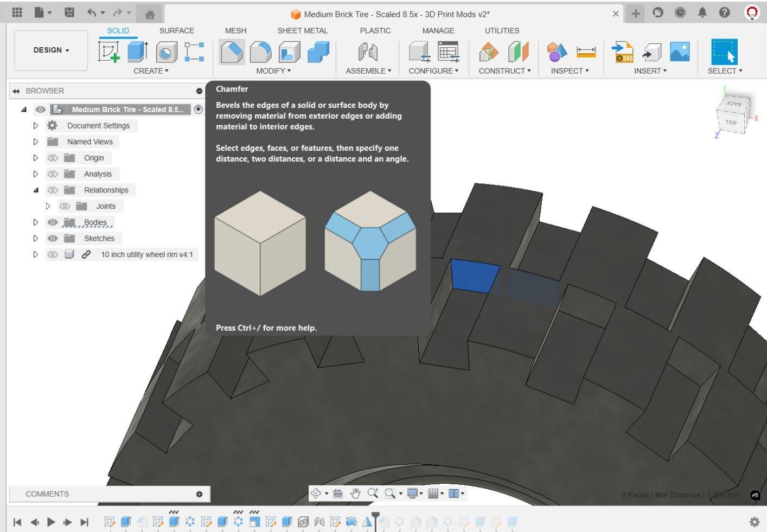Toggle visibility of the Origin folder

click(53, 158)
